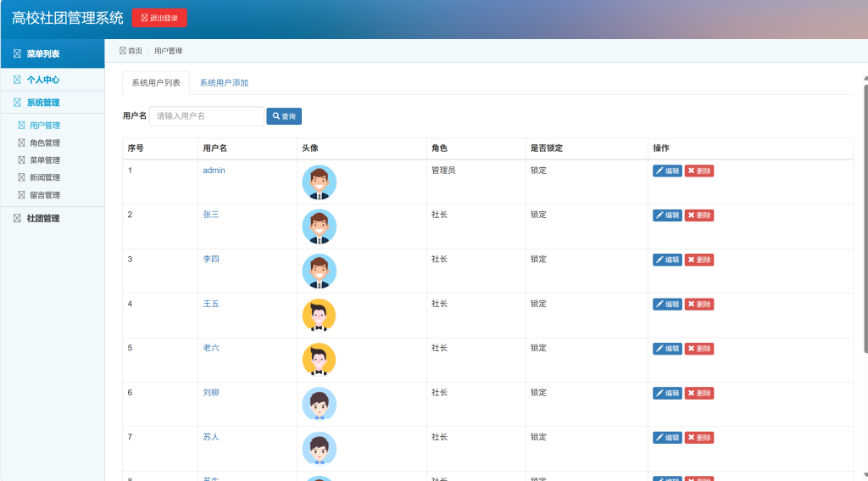The width and height of the screenshot is (868, 481).
Task: Click the 用户管理 breadcrumb item
Action: 169,51
